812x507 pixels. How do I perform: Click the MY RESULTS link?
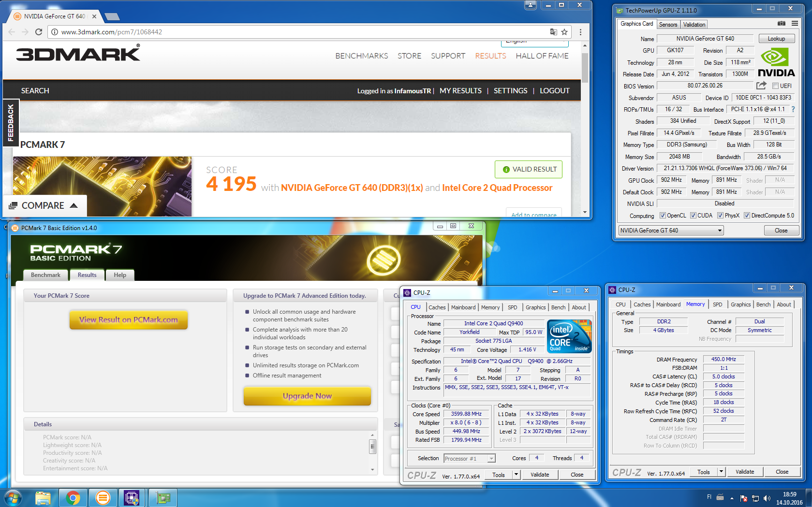pos(460,91)
